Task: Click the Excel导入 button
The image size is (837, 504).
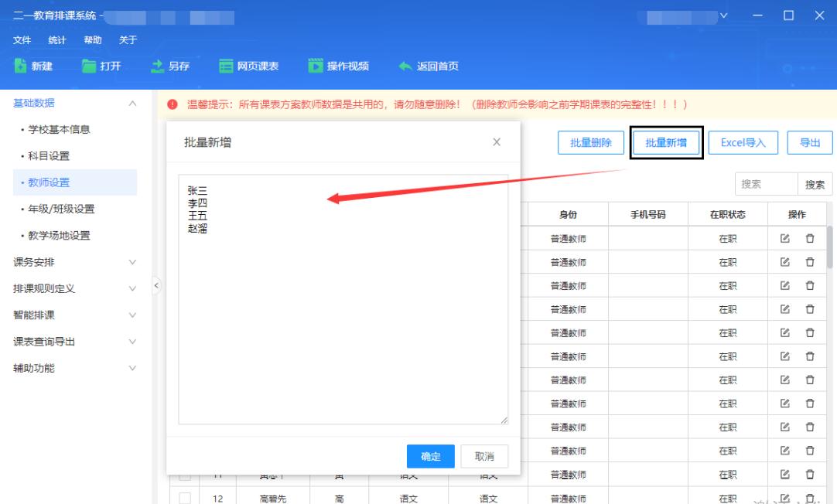Action: (743, 142)
